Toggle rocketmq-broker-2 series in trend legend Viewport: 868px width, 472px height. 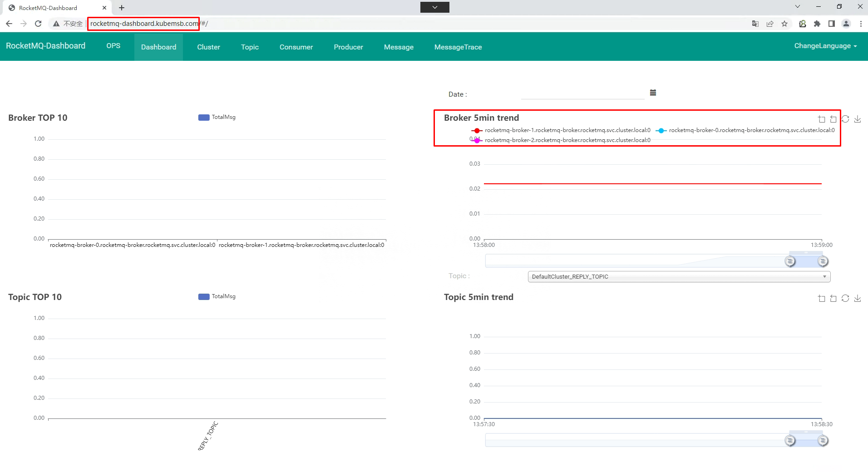pos(561,140)
